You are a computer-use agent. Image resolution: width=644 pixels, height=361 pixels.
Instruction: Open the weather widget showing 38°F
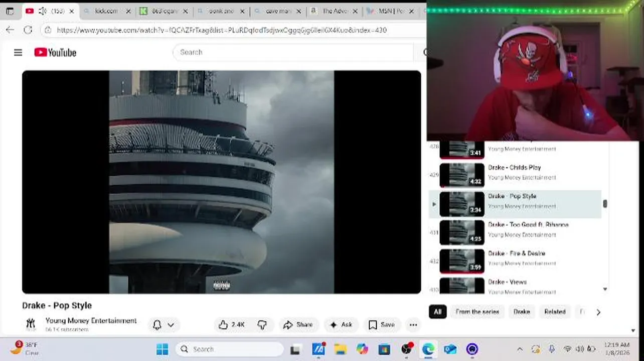tap(24, 348)
